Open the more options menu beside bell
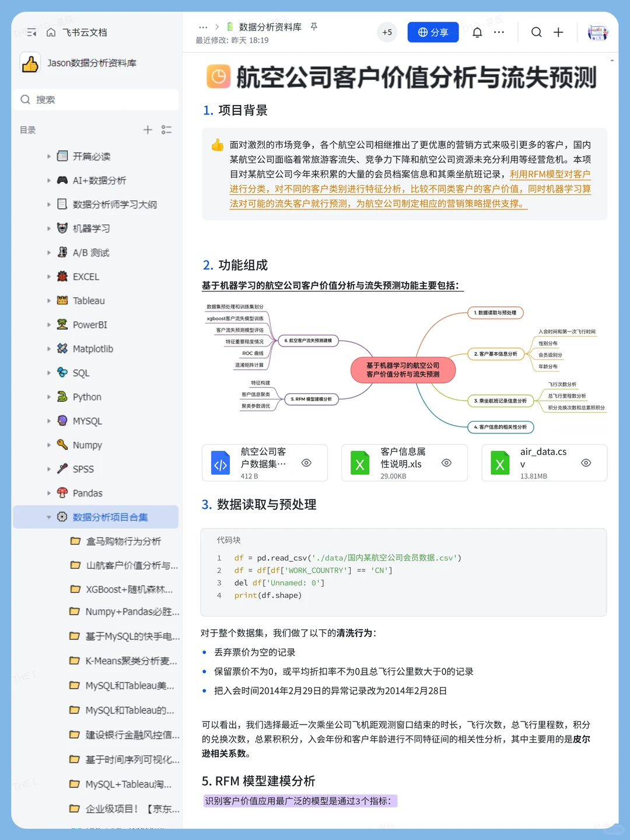The image size is (630, 840). pyautogui.click(x=499, y=32)
